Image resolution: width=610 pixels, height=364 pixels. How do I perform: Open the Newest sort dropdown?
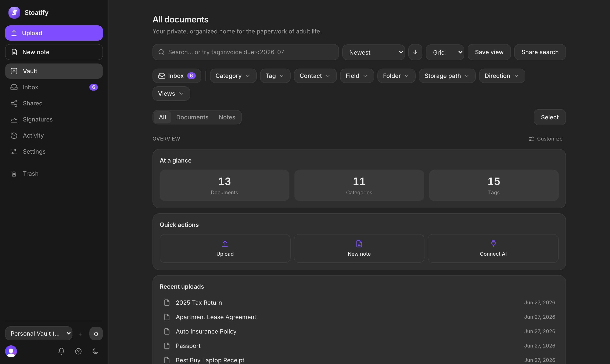click(373, 52)
